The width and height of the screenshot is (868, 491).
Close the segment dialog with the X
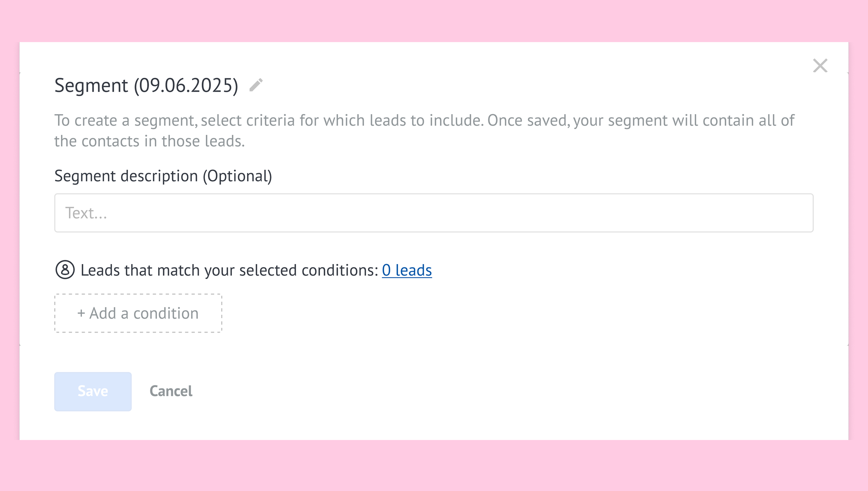click(x=820, y=65)
